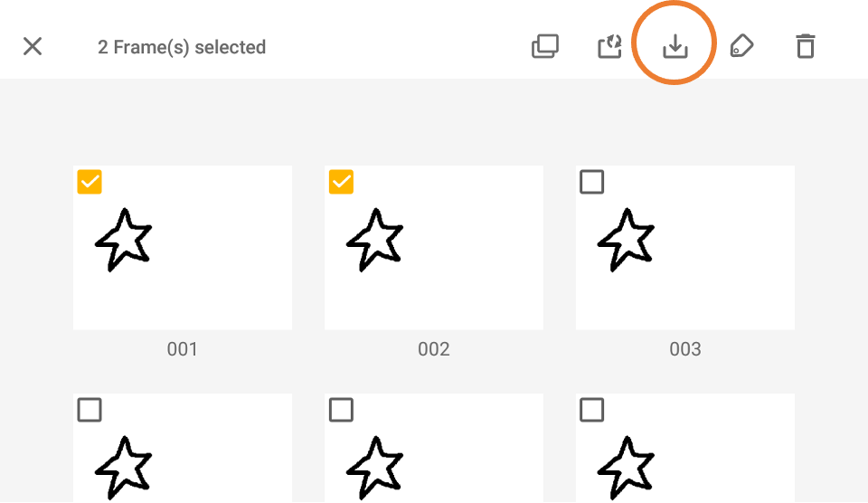Screen dimensions: 868x503
Task: Select the frame 001 thumbnail
Action: [x=183, y=248]
